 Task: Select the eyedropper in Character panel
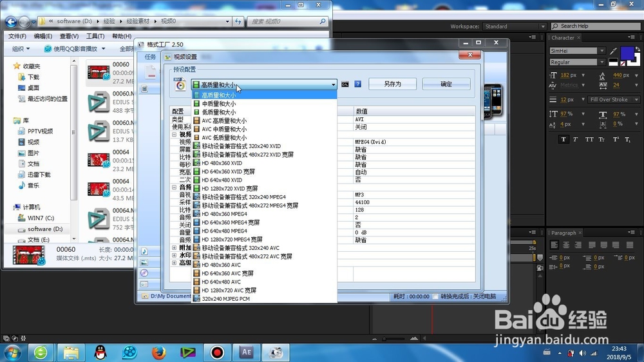[613, 51]
